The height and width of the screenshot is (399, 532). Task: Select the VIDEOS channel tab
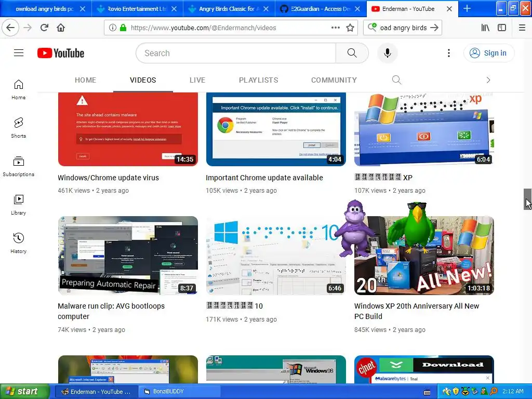pyautogui.click(x=143, y=80)
